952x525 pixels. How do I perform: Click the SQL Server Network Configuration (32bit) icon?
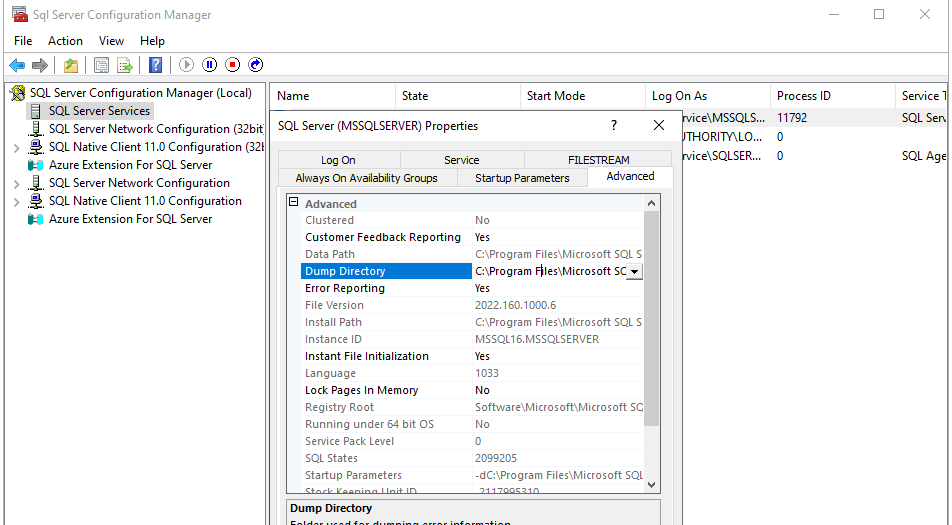(36, 129)
